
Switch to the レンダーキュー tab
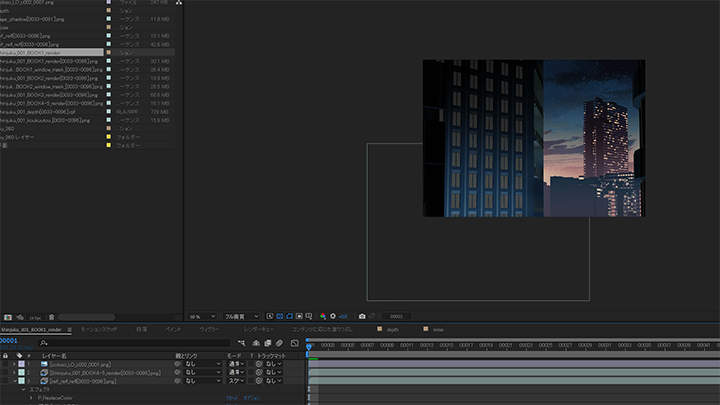[259, 328]
